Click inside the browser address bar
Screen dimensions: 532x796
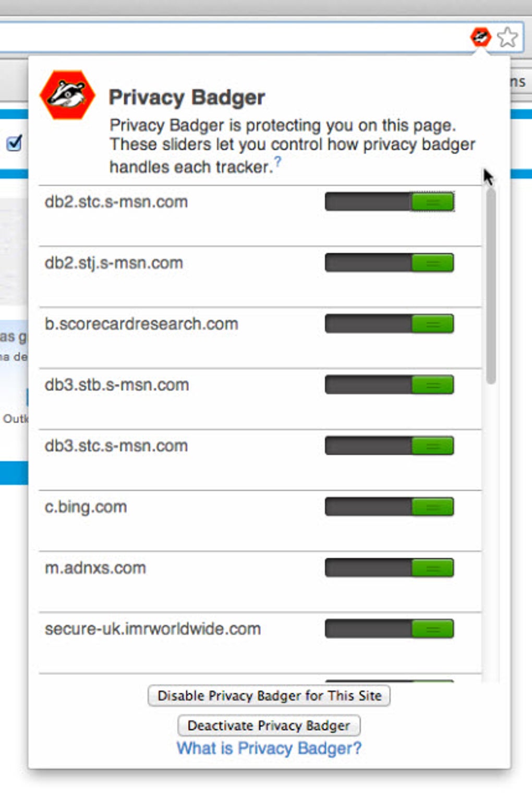(x=209, y=37)
